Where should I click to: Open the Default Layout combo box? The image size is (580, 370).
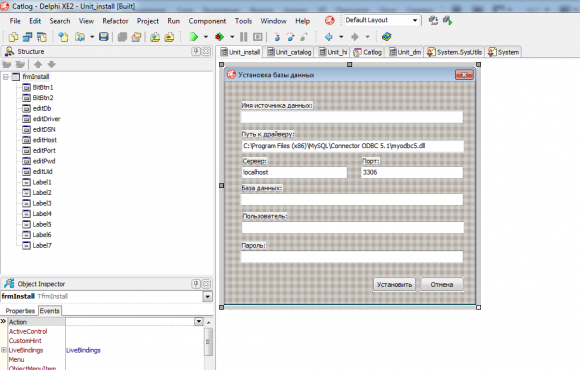pyautogui.click(x=382, y=20)
